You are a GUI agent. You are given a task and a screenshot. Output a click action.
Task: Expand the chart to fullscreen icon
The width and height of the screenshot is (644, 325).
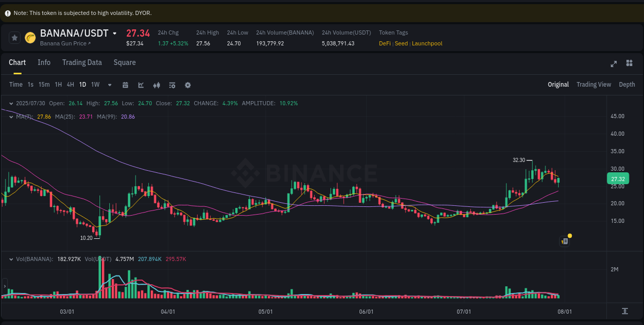click(x=614, y=63)
